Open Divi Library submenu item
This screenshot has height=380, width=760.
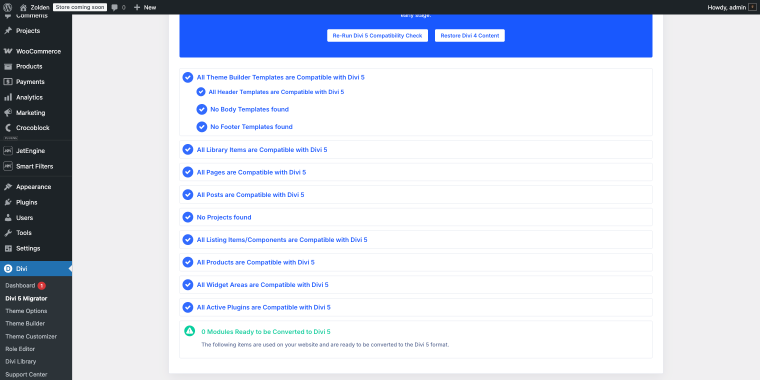coord(21,362)
